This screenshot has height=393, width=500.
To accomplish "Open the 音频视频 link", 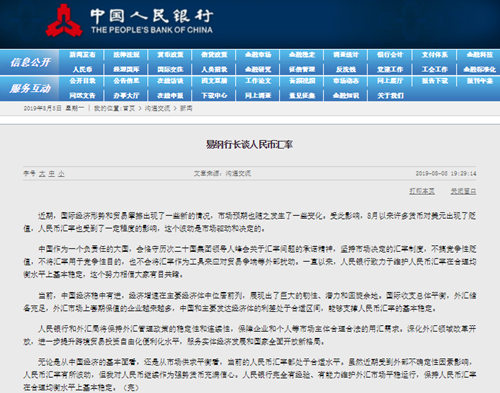I will [x=302, y=81].
